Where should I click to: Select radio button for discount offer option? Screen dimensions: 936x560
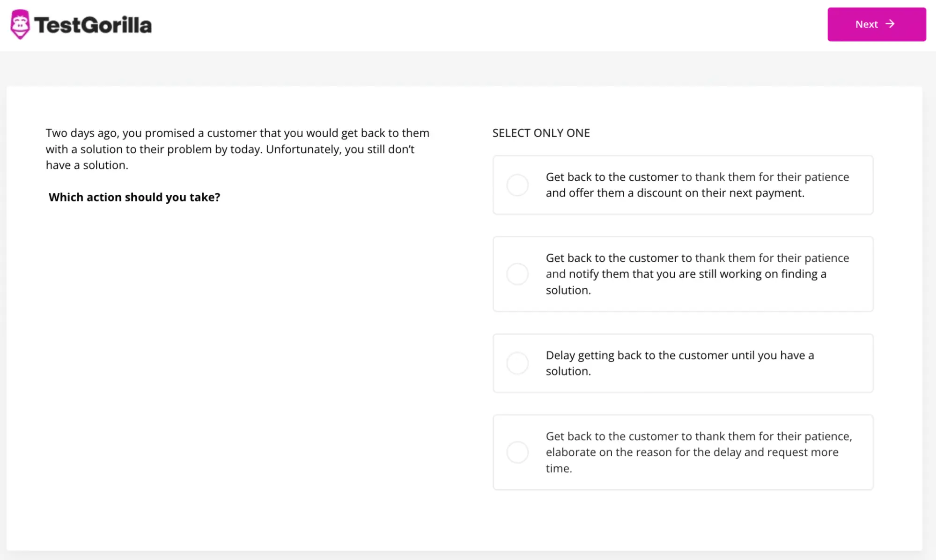point(518,184)
